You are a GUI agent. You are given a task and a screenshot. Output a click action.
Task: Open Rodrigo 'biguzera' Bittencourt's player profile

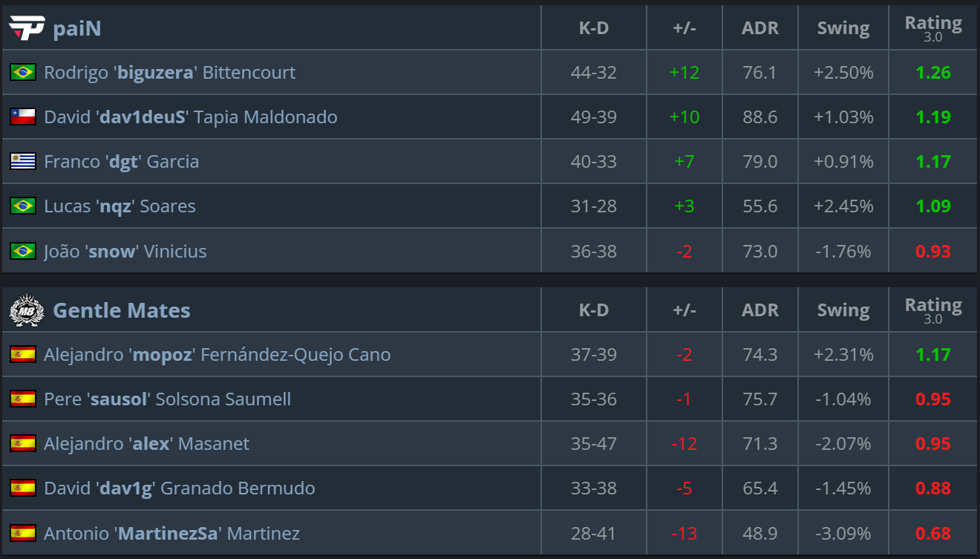coord(169,72)
